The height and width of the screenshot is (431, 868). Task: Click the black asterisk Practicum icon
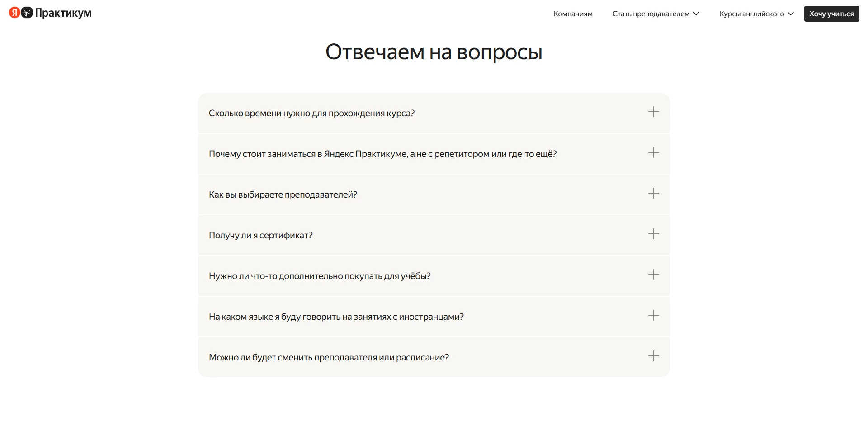[28, 13]
